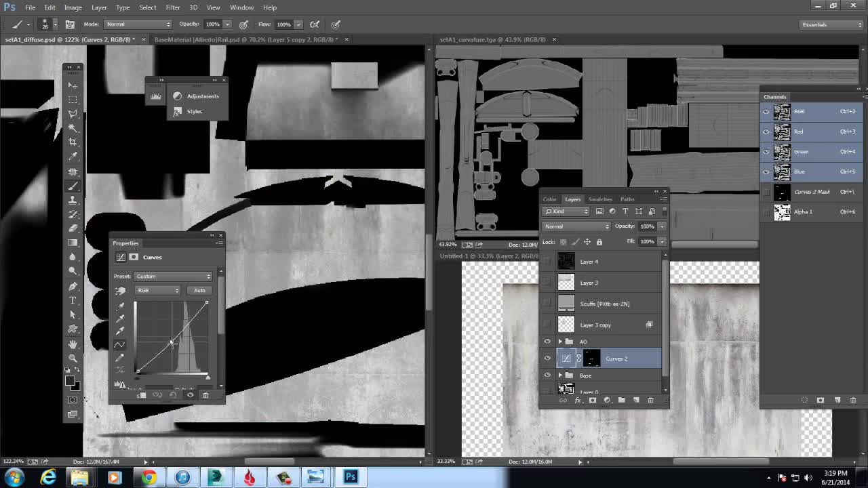Select the Lasso tool

coord(73,114)
